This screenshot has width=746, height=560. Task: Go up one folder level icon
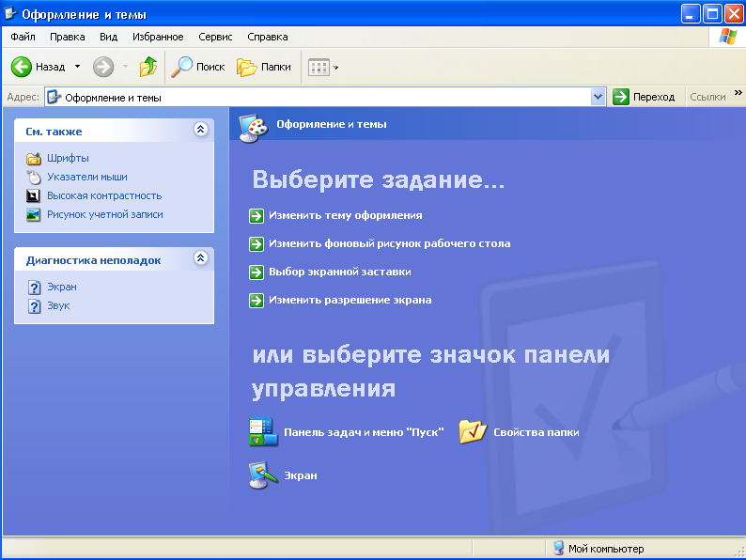(148, 67)
